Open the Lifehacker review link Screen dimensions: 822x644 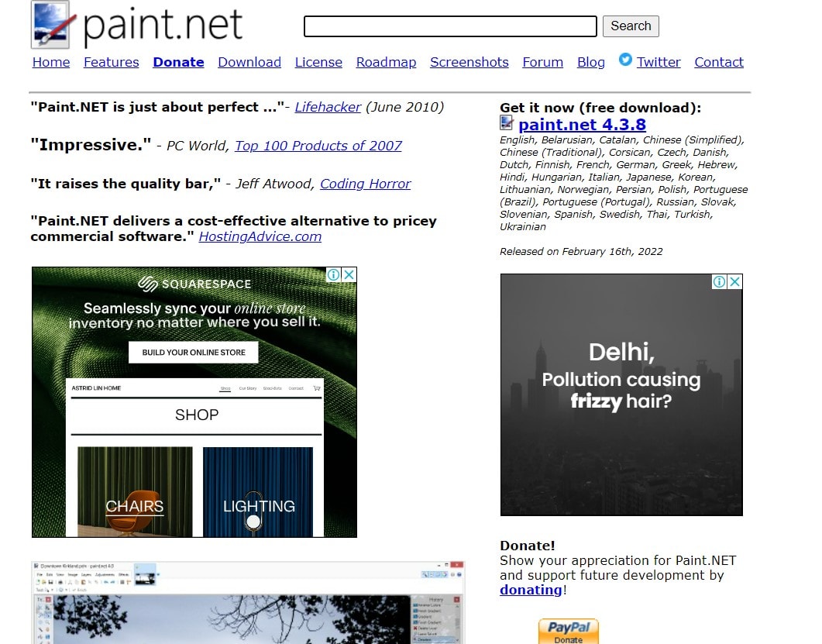click(328, 107)
